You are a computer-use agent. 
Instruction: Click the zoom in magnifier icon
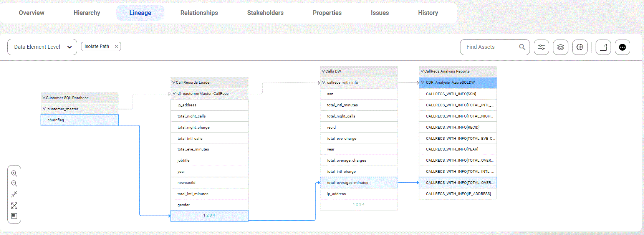[x=14, y=174]
